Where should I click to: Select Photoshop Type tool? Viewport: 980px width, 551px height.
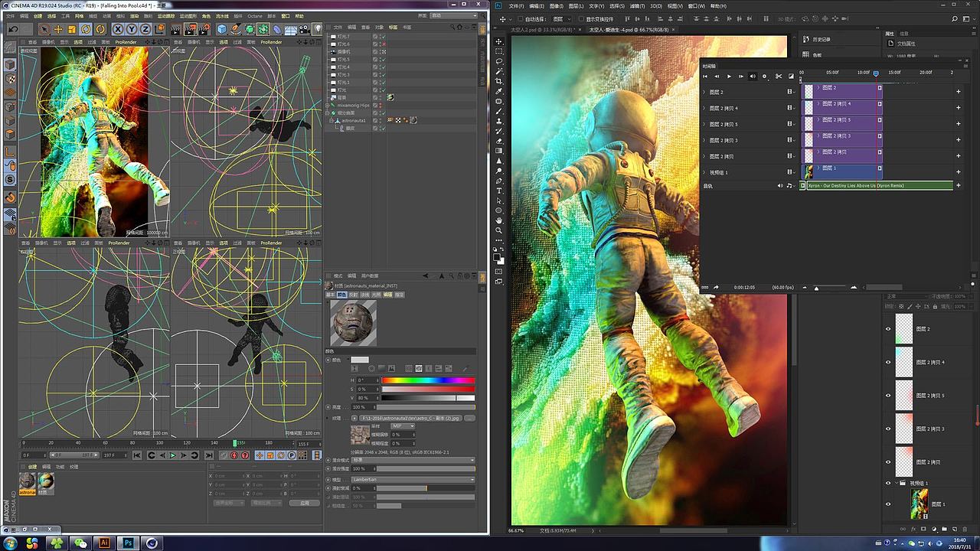499,191
